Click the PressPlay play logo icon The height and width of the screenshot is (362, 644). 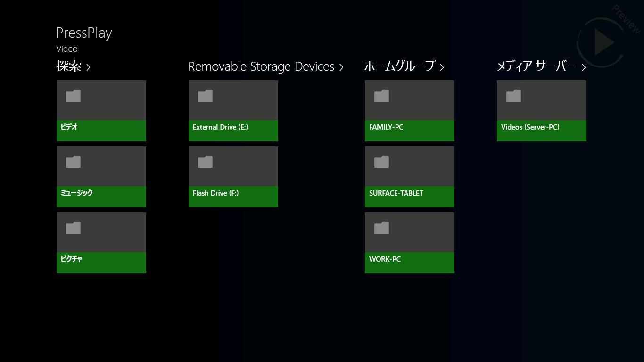[x=603, y=42]
